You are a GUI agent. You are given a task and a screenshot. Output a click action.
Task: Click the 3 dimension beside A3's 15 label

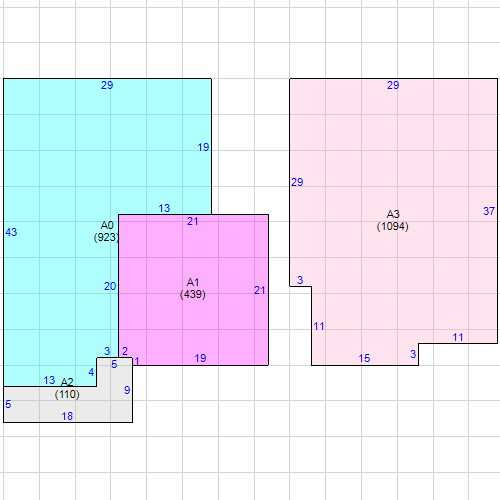[x=413, y=354]
